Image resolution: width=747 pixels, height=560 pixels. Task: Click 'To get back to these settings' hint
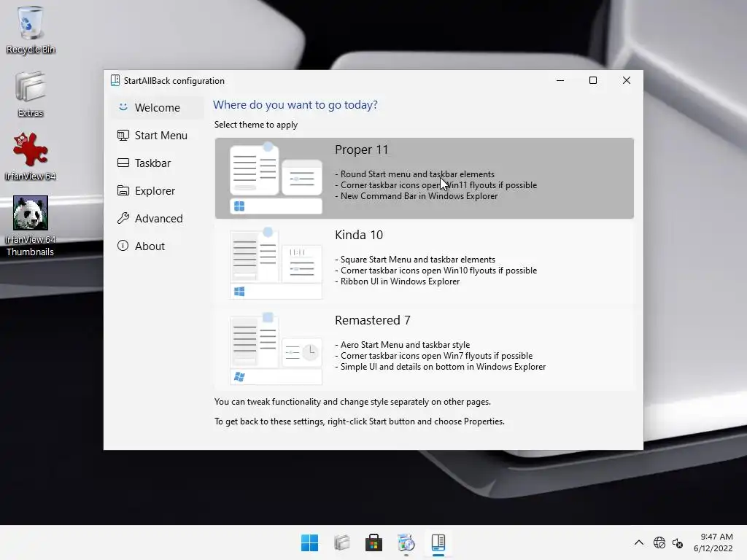point(359,421)
